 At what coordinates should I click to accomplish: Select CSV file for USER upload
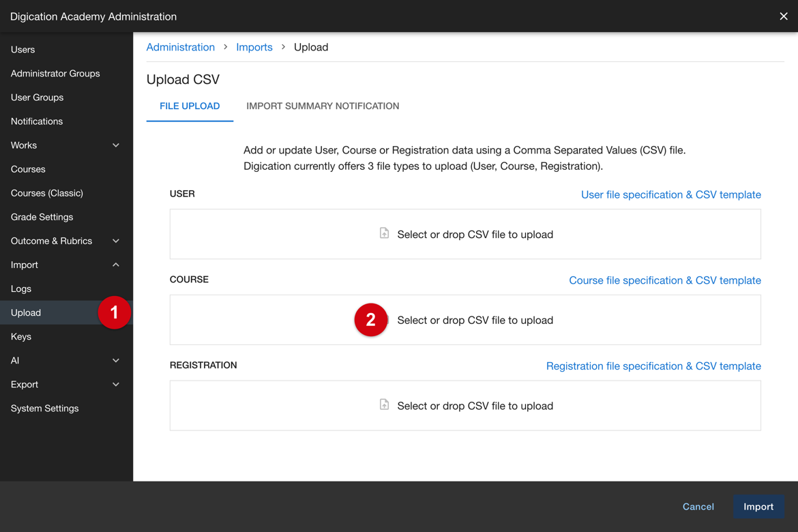click(465, 234)
